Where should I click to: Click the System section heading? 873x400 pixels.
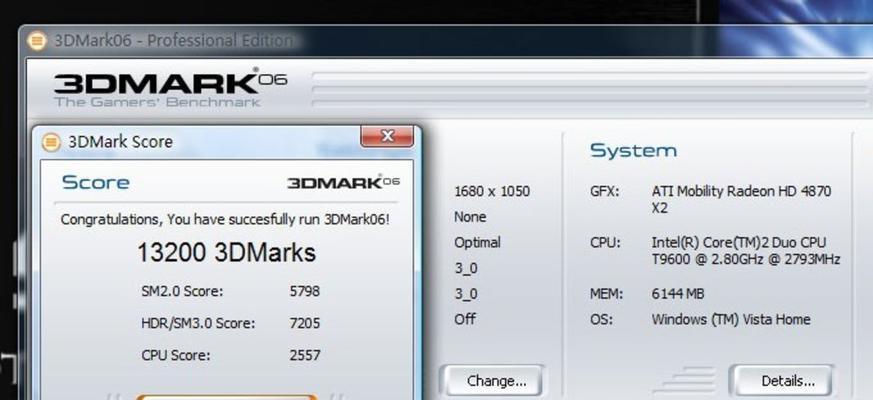[633, 150]
